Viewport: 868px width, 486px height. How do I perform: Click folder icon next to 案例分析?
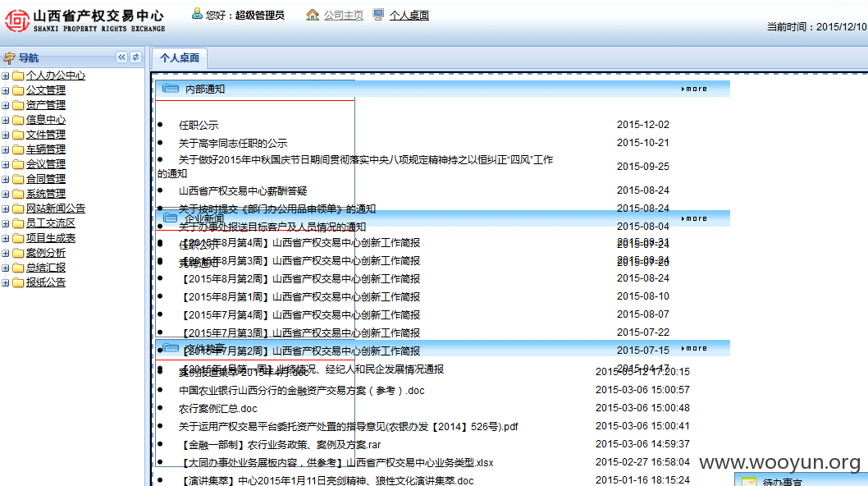click(x=18, y=253)
